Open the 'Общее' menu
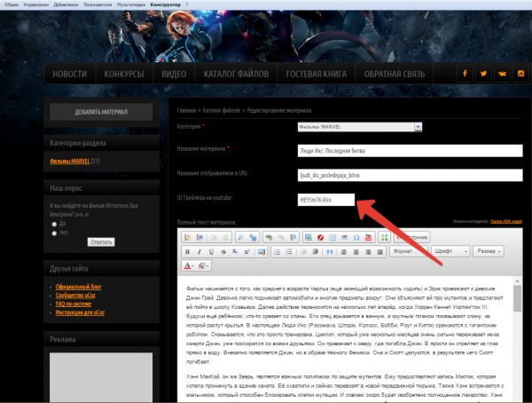532x403 pixels. tap(12, 4)
